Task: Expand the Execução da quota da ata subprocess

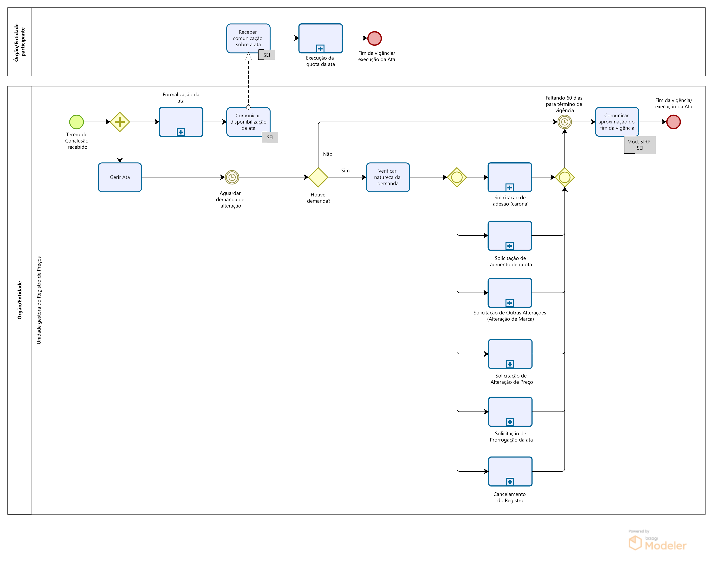Action: tap(320, 48)
